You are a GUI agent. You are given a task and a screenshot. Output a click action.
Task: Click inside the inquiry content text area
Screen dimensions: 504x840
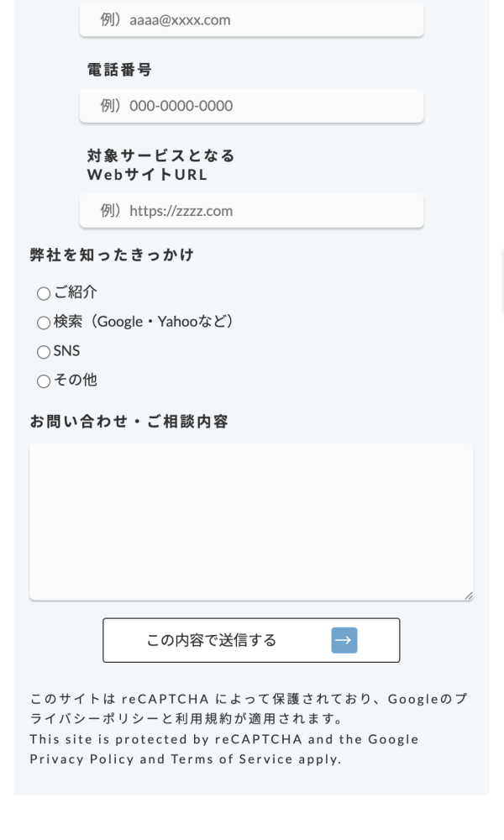251,521
